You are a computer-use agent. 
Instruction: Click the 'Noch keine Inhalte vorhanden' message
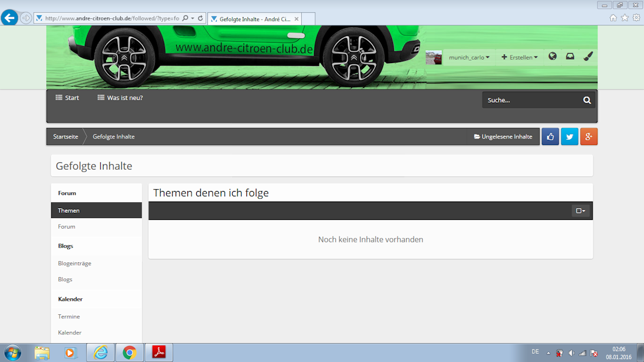coord(371,239)
